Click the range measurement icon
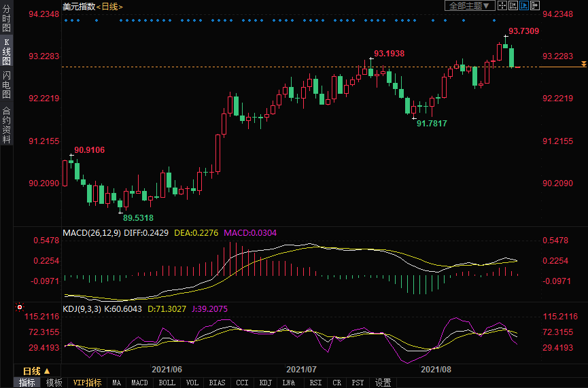 (513, 5)
